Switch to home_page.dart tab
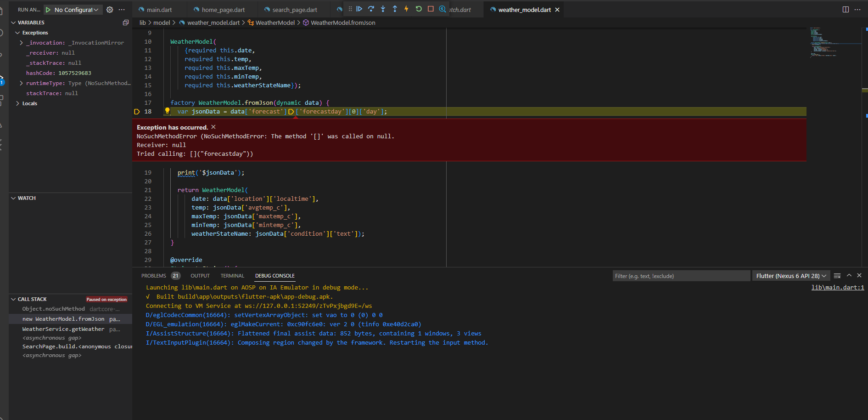The height and width of the screenshot is (420, 868). [x=223, y=10]
